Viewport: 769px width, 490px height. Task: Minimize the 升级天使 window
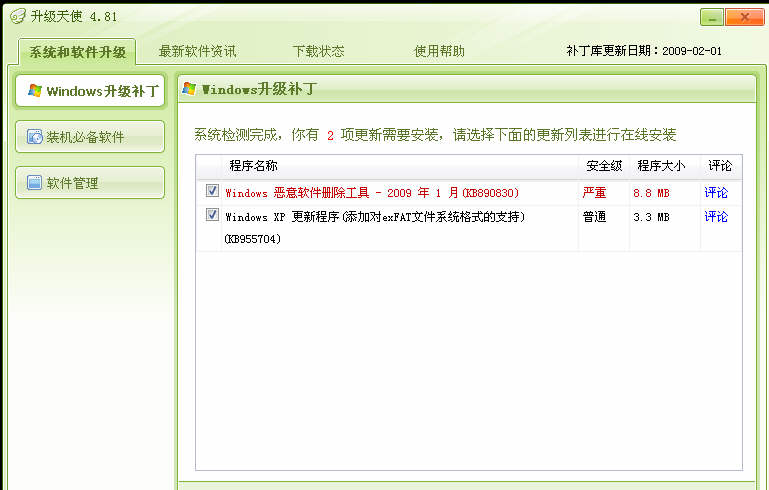coord(712,17)
